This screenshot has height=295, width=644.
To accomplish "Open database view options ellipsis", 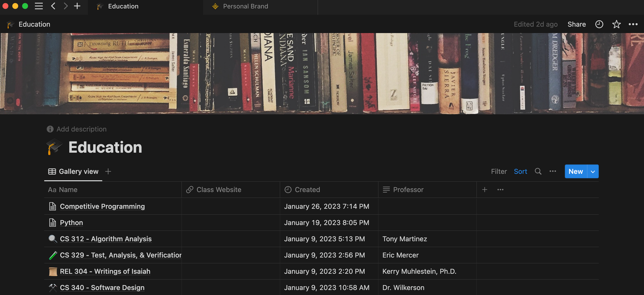I will click(x=553, y=172).
